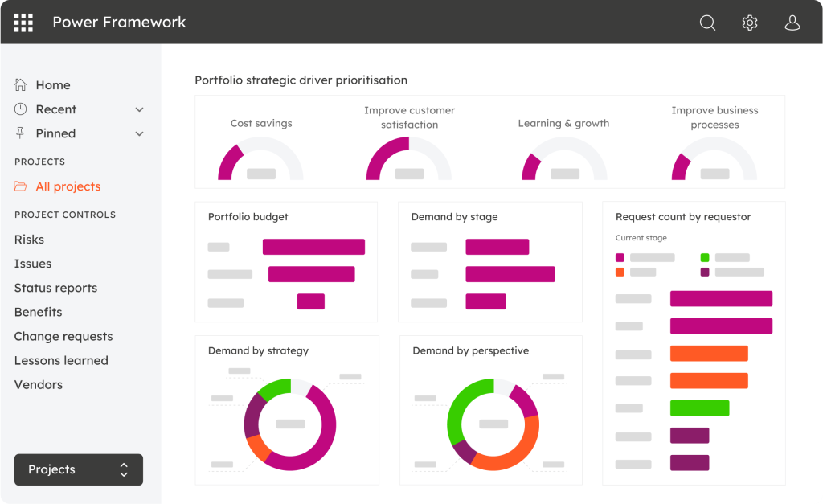Expand the Recent section chevron
The height and width of the screenshot is (504, 823).
pyautogui.click(x=139, y=109)
